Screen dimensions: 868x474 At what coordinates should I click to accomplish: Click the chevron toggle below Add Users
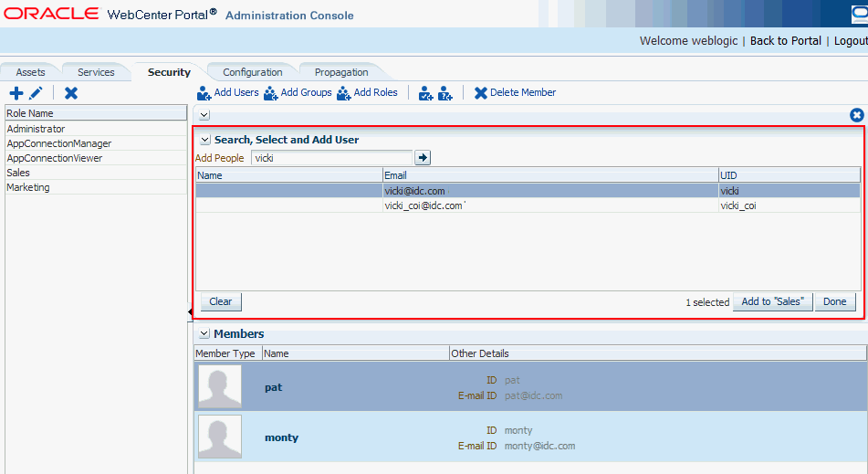click(x=204, y=115)
